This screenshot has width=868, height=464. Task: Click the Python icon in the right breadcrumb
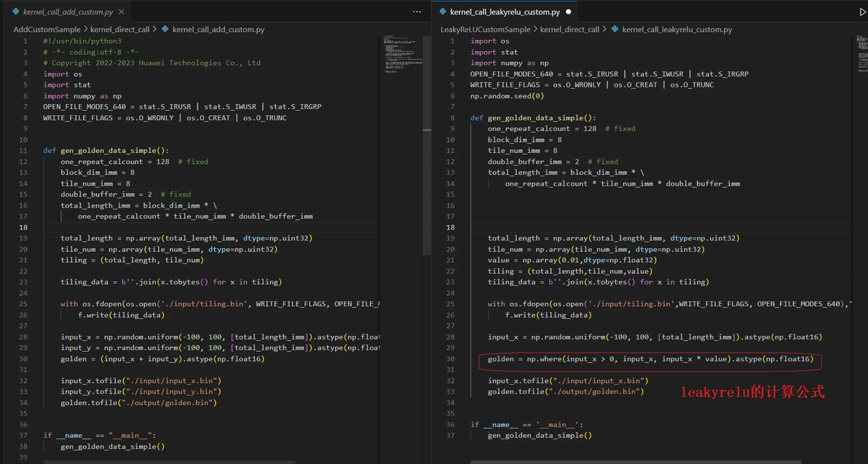615,29
